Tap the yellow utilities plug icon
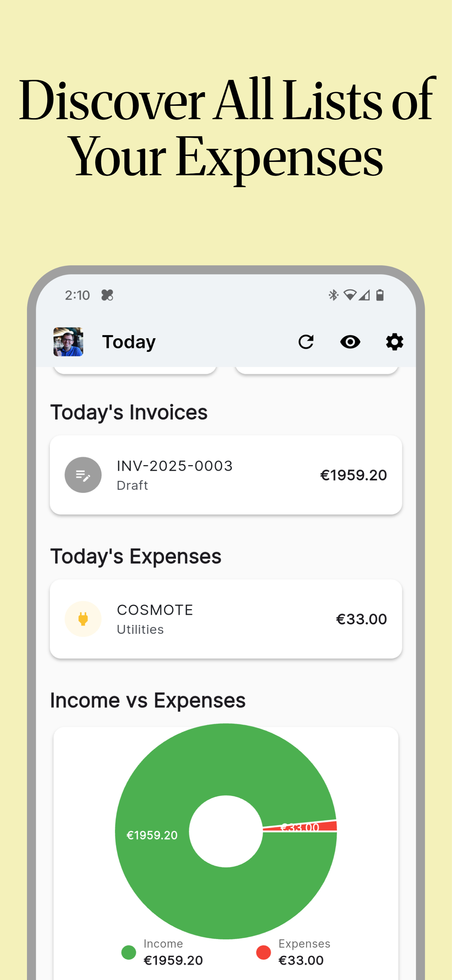This screenshot has height=980, width=452. 83,619
